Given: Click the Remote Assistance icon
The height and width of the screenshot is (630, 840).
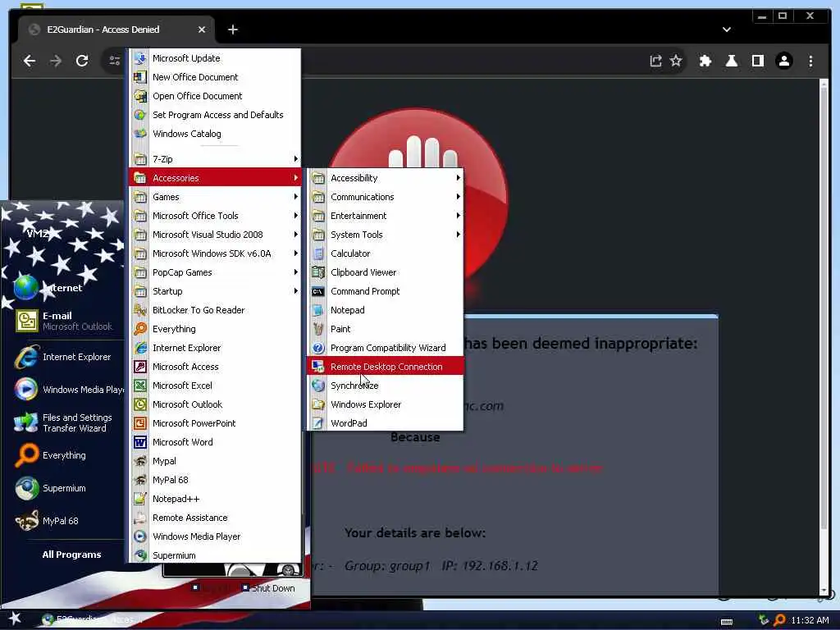Looking at the screenshot, I should click(x=140, y=518).
